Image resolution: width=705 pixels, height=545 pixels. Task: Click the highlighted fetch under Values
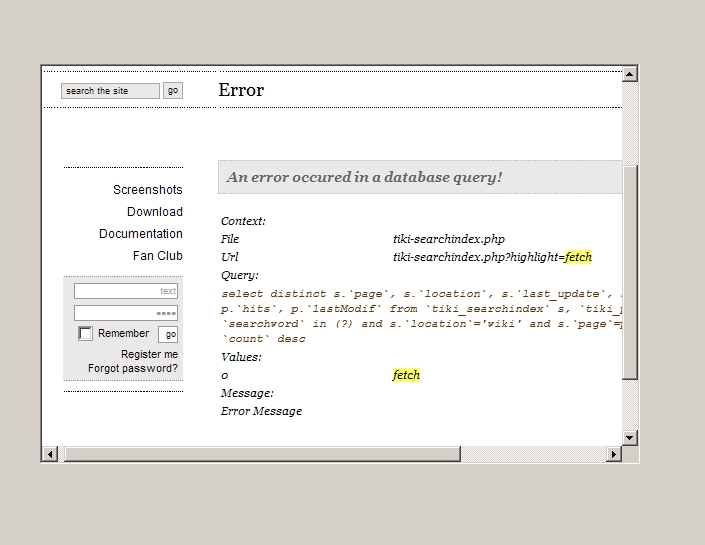point(406,375)
